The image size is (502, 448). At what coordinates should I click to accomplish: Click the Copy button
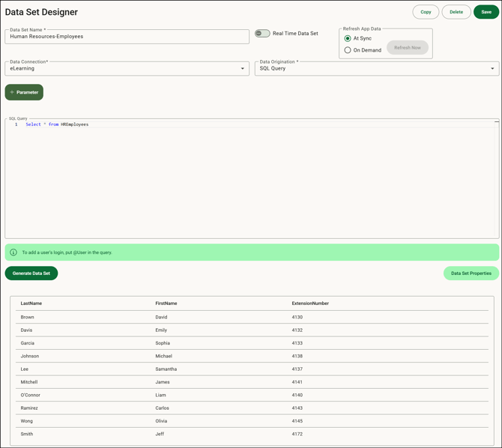click(x=426, y=12)
